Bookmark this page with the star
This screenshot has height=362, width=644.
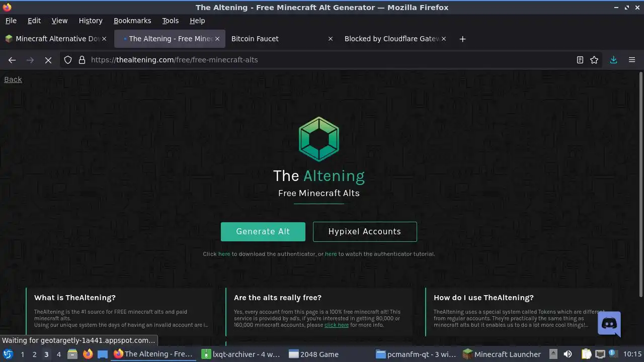594,60
